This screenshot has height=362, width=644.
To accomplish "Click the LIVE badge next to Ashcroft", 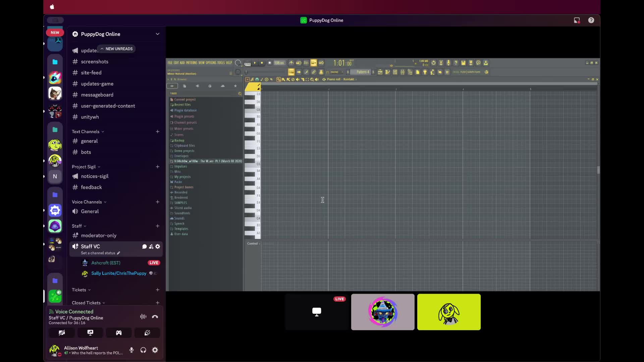I will point(154,263).
